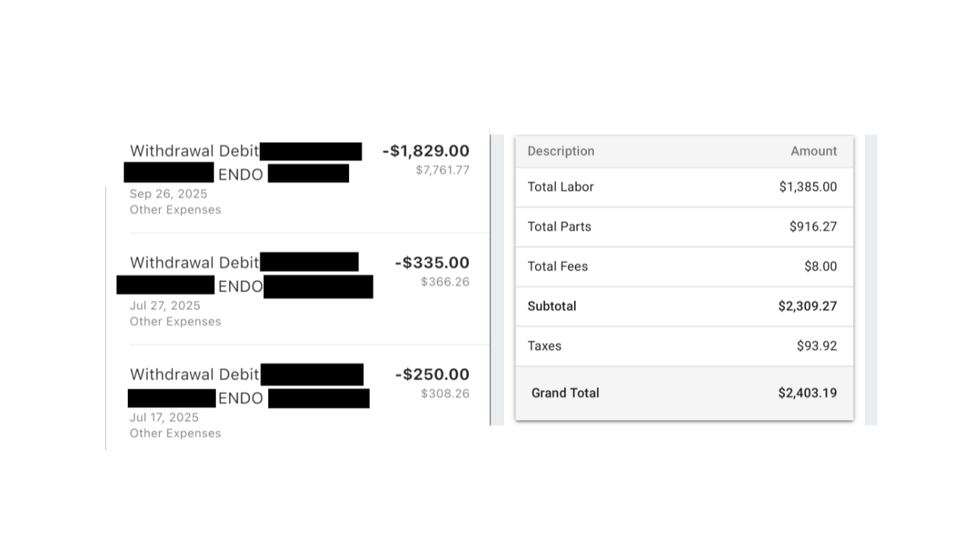Click the Total Parts amount $916.27
Image resolution: width=980 pixels, height=554 pixels.
(x=813, y=227)
